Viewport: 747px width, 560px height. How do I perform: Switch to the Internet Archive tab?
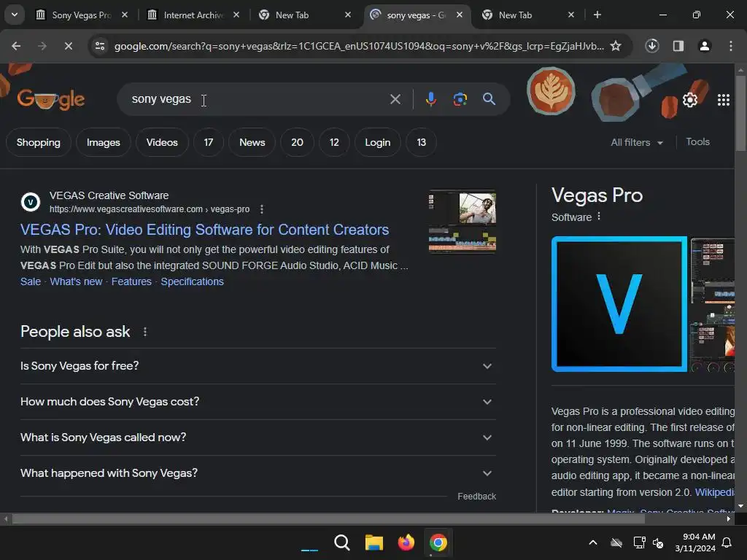click(x=193, y=15)
